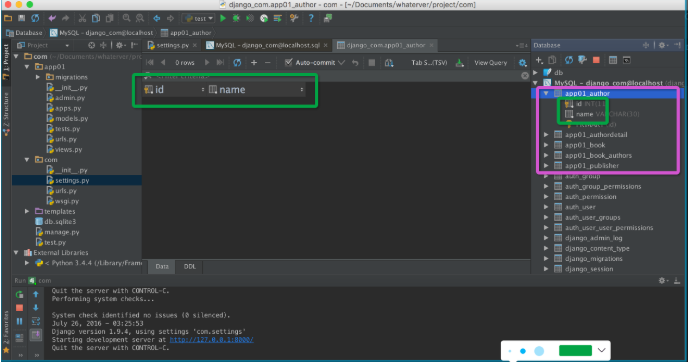Sort by the name column header

pyautogui.click(x=256, y=90)
